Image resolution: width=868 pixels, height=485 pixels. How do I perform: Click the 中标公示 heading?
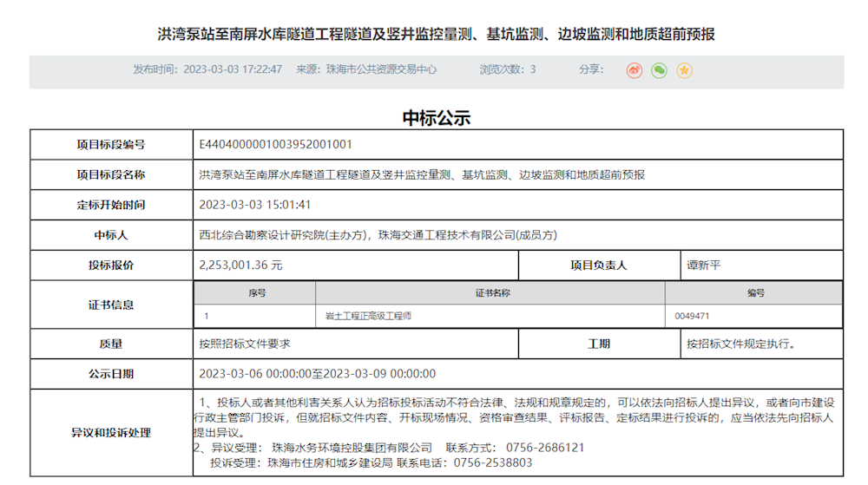coord(436,118)
